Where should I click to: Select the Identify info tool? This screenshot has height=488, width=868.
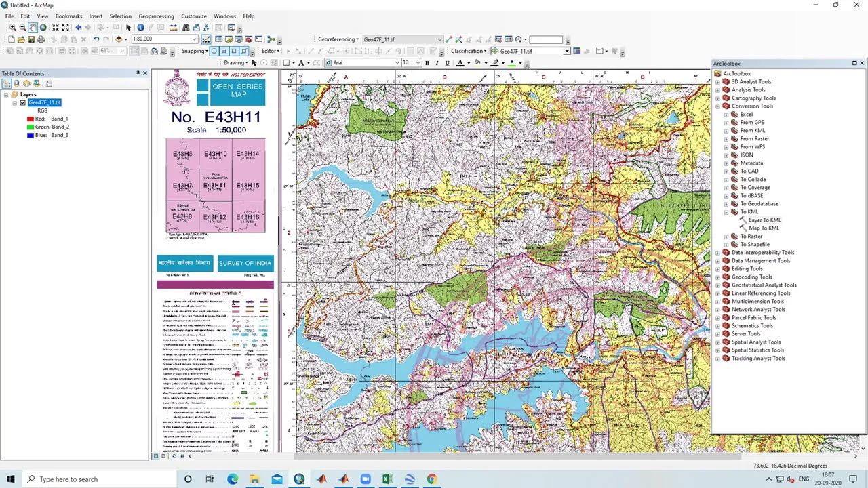tap(140, 28)
